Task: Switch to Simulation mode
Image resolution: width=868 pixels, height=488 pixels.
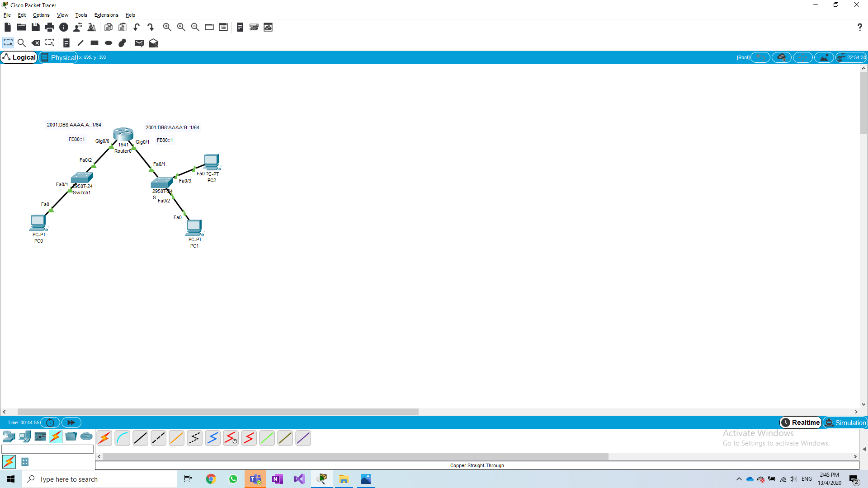Action: [845, 422]
